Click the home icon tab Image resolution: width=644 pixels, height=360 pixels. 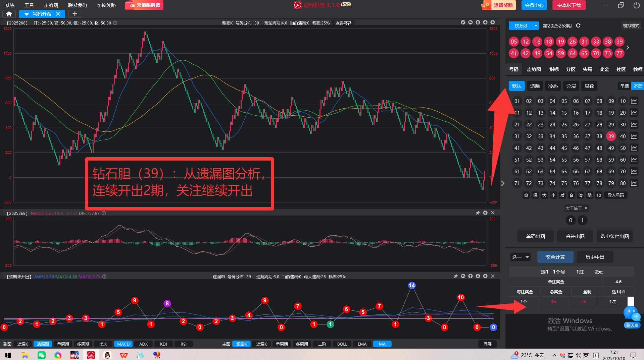(x=9, y=14)
